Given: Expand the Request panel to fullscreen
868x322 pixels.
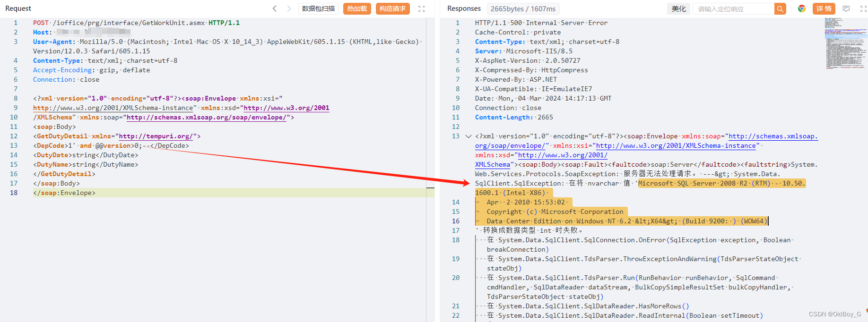Looking at the screenshot, I should pos(422,8).
